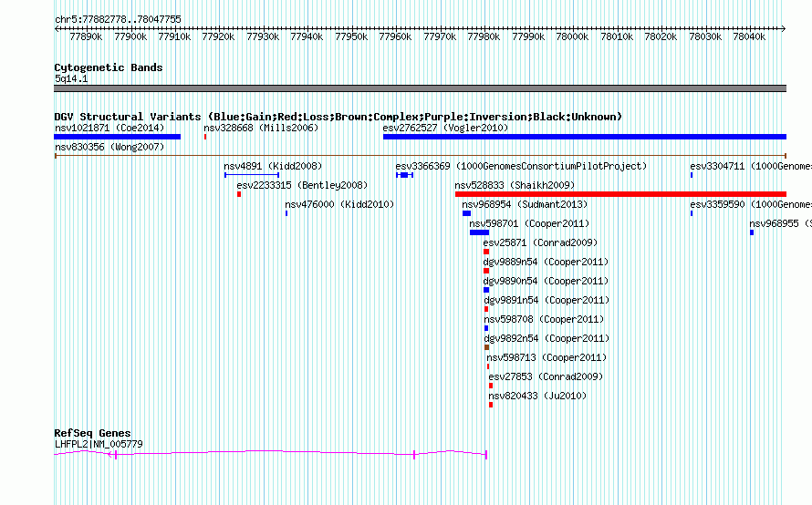Click the nsv4891 (Kidd2008) label
This screenshot has width=812, height=505.
tap(273, 166)
